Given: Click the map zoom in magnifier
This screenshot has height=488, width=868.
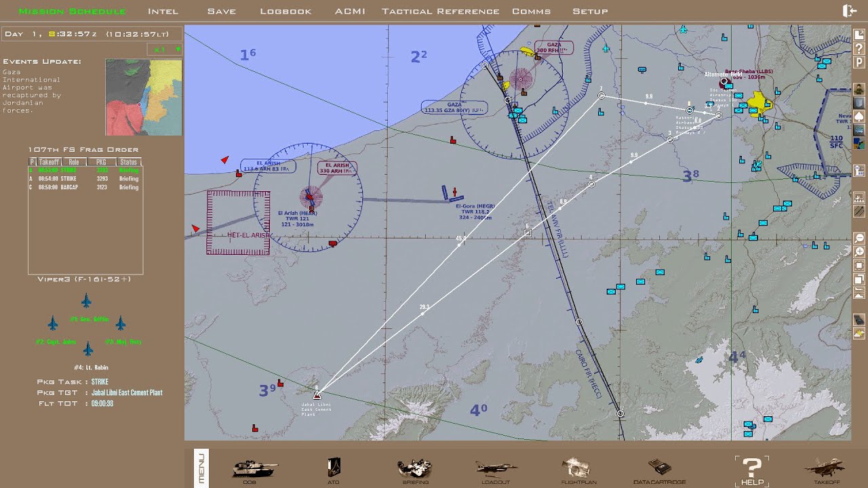Looking at the screenshot, I should pos(859,252).
